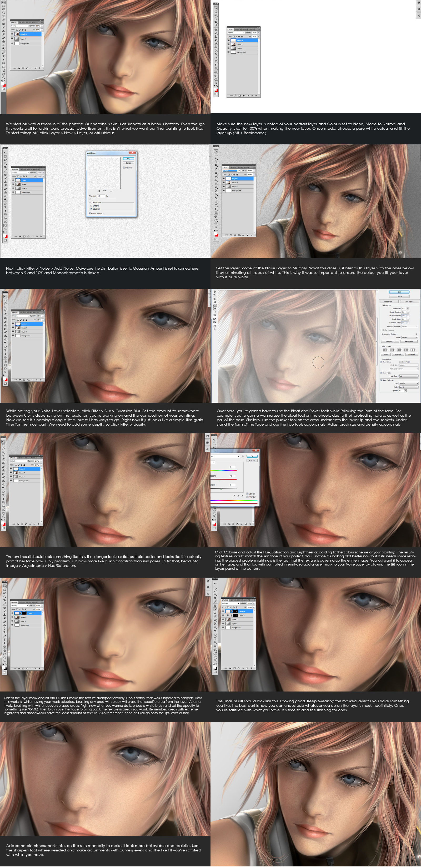Click Load Mesh button in Liquify
The image size is (421, 868).
point(389,302)
